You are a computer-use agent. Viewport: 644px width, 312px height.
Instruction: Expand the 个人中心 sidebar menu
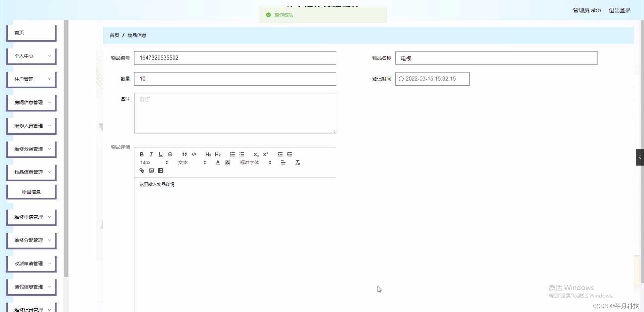[x=31, y=56]
